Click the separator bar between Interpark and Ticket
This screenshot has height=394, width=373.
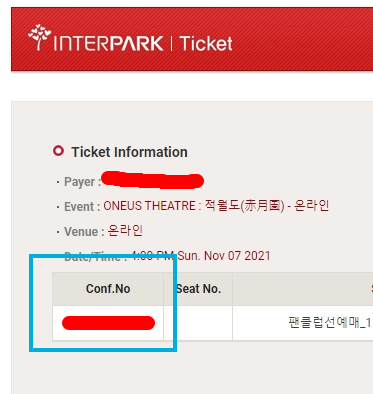[172, 44]
